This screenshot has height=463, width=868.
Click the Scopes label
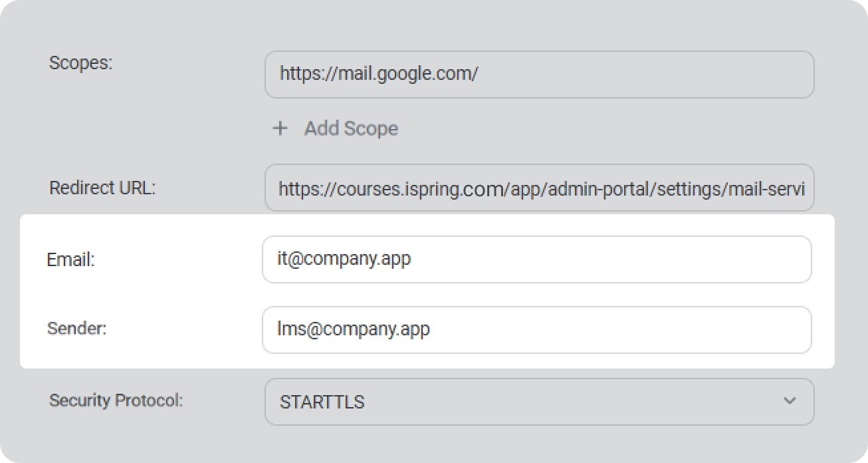pyautogui.click(x=81, y=64)
